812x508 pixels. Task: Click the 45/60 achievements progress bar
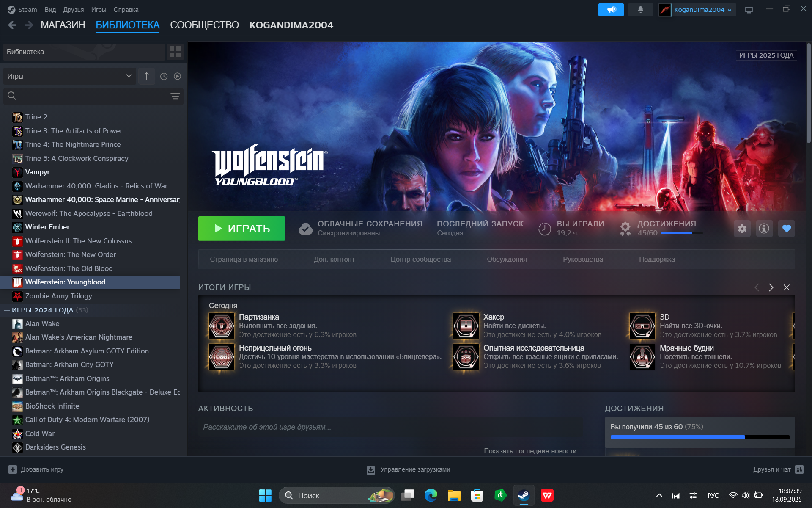coord(681,233)
